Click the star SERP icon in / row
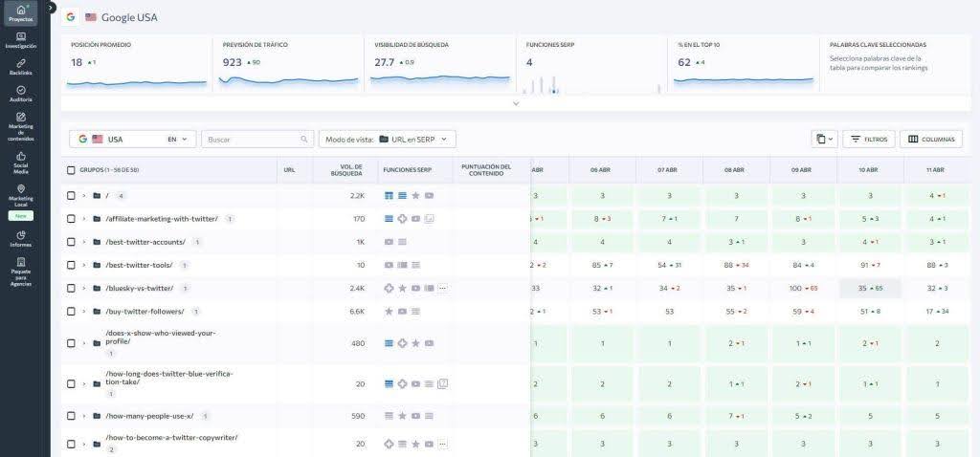The image size is (980, 457). click(x=415, y=195)
